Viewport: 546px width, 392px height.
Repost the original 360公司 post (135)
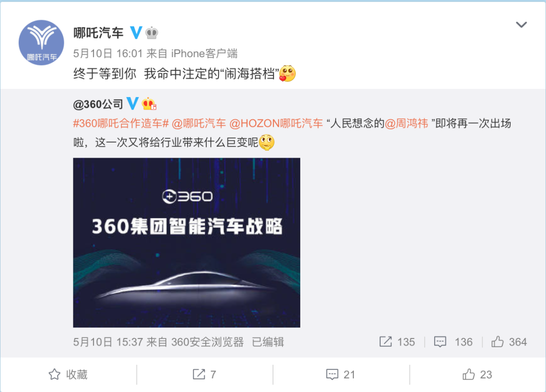[x=397, y=342]
